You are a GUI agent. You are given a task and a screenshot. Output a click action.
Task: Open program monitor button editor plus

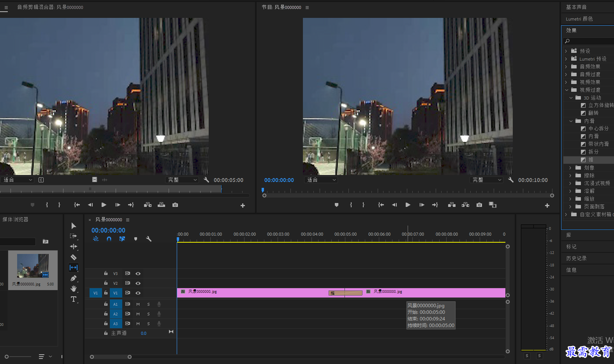pyautogui.click(x=547, y=205)
